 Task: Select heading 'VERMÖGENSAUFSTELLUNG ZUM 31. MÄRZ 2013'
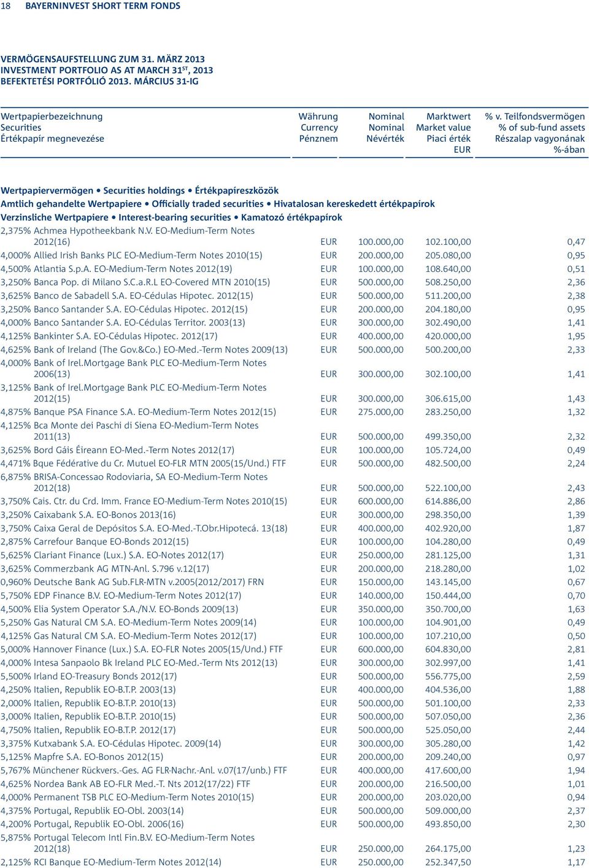coord(102,59)
